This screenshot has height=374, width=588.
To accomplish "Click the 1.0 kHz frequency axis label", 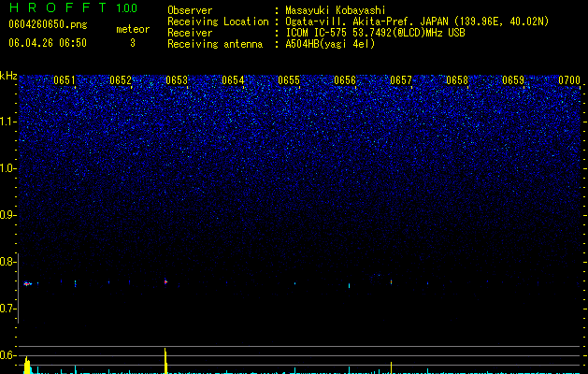I will [x=8, y=168].
